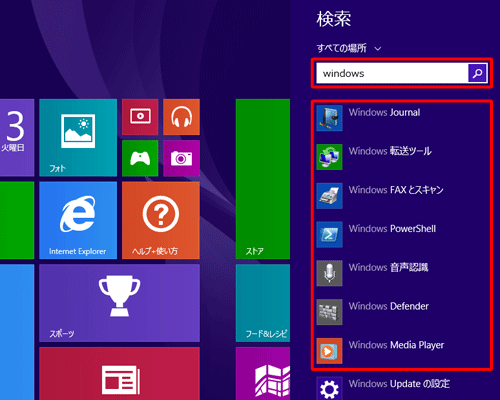This screenshot has width=500, height=400.
Task: Open Windows 音声認識 microphone result
Action: click(403, 273)
